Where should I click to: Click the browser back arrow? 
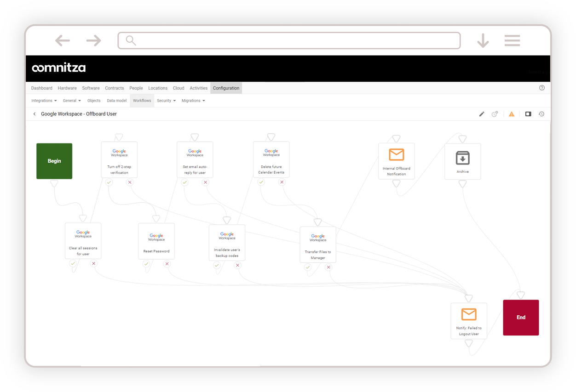(x=63, y=40)
